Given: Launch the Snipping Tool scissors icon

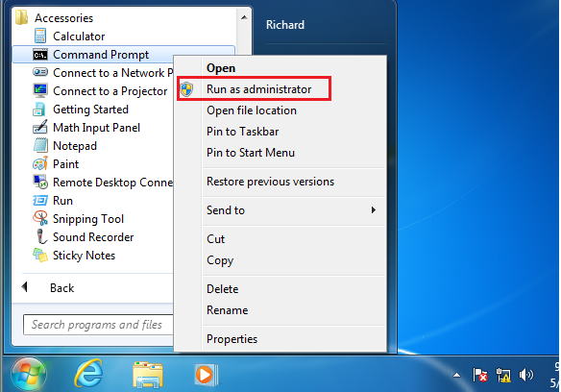Looking at the screenshot, I should (x=40, y=218).
